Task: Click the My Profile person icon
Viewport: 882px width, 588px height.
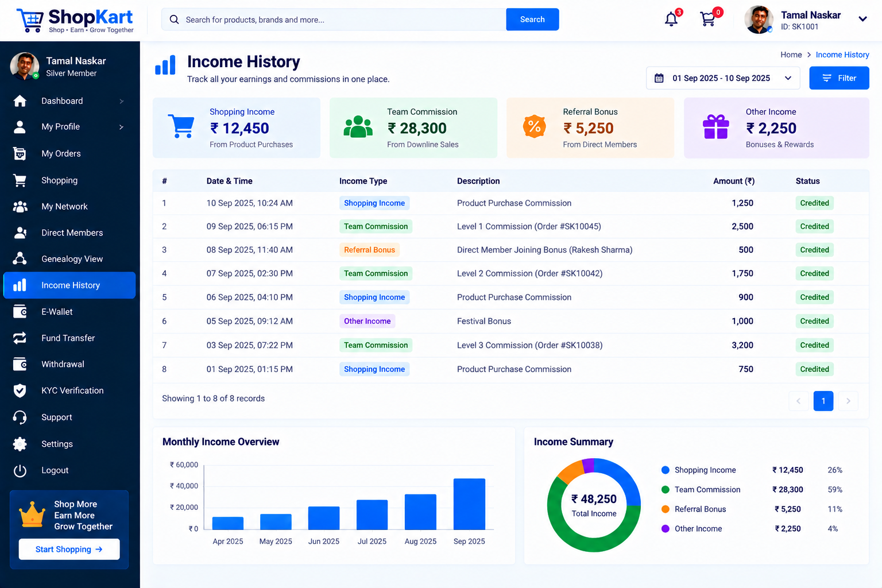Action: tap(20, 127)
